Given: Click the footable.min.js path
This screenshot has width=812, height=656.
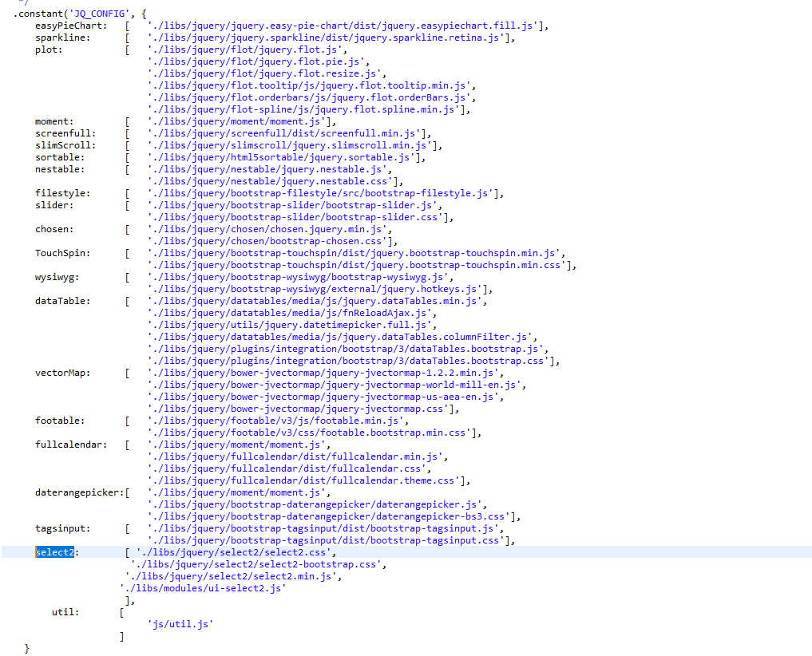Looking at the screenshot, I should pyautogui.click(x=276, y=421).
